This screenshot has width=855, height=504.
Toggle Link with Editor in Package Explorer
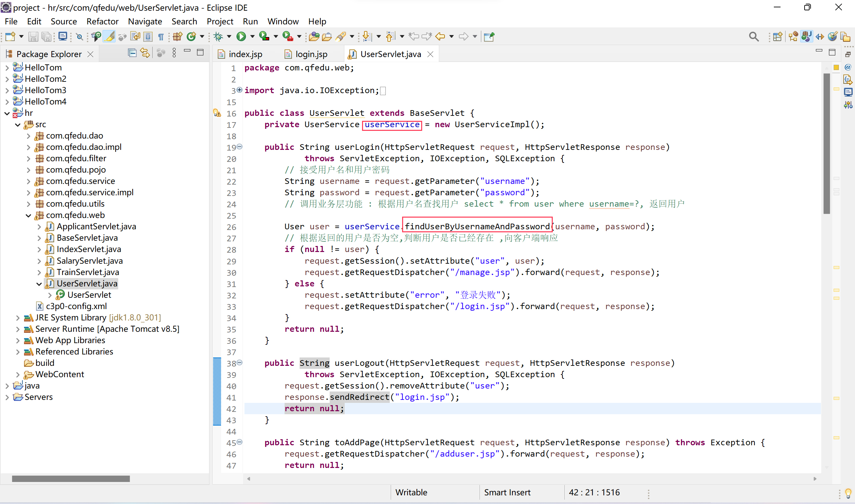coord(145,53)
